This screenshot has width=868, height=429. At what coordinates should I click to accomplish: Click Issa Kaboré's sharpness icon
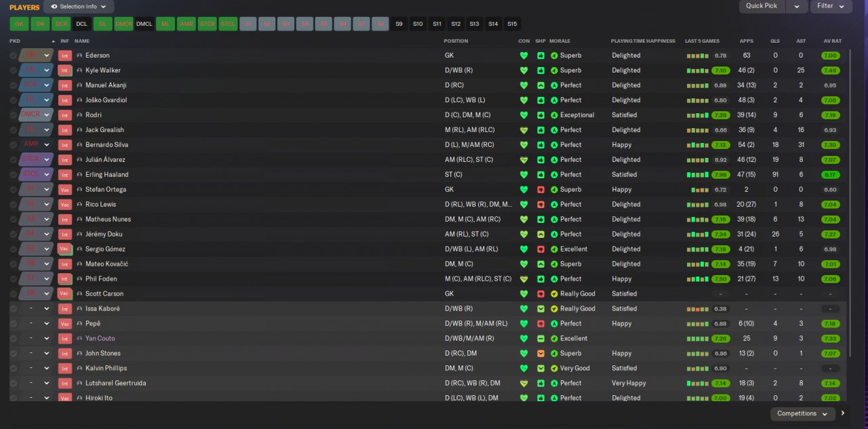click(x=540, y=309)
